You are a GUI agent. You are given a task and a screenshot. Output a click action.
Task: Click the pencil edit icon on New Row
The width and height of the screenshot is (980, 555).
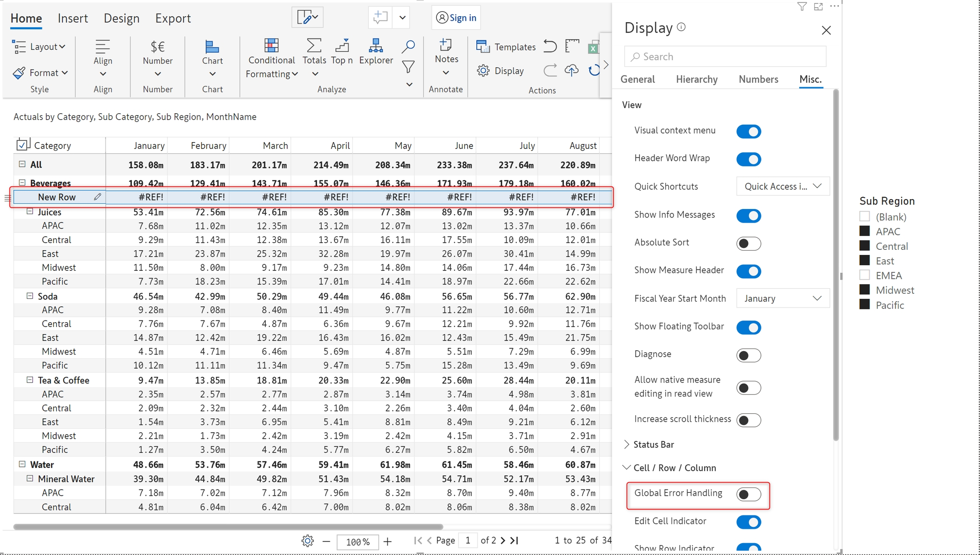[97, 197]
